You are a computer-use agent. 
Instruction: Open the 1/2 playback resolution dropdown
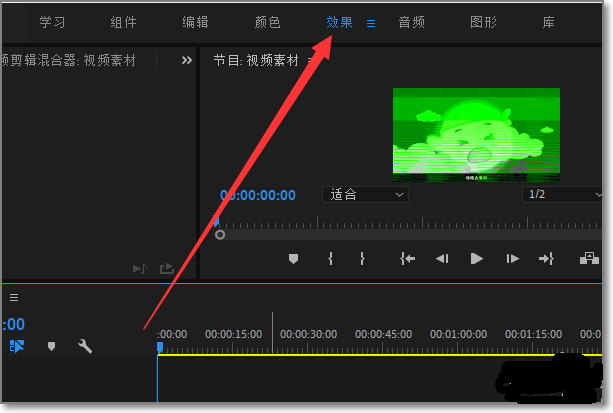[562, 194]
